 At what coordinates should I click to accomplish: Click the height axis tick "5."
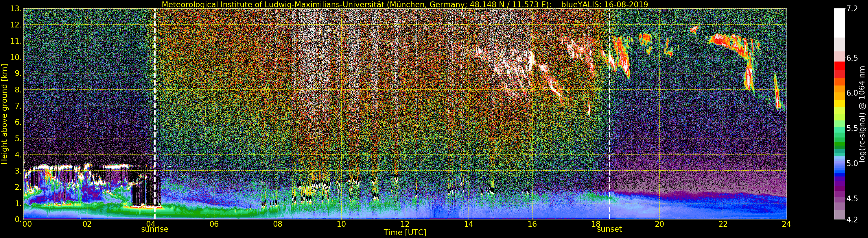coord(18,138)
